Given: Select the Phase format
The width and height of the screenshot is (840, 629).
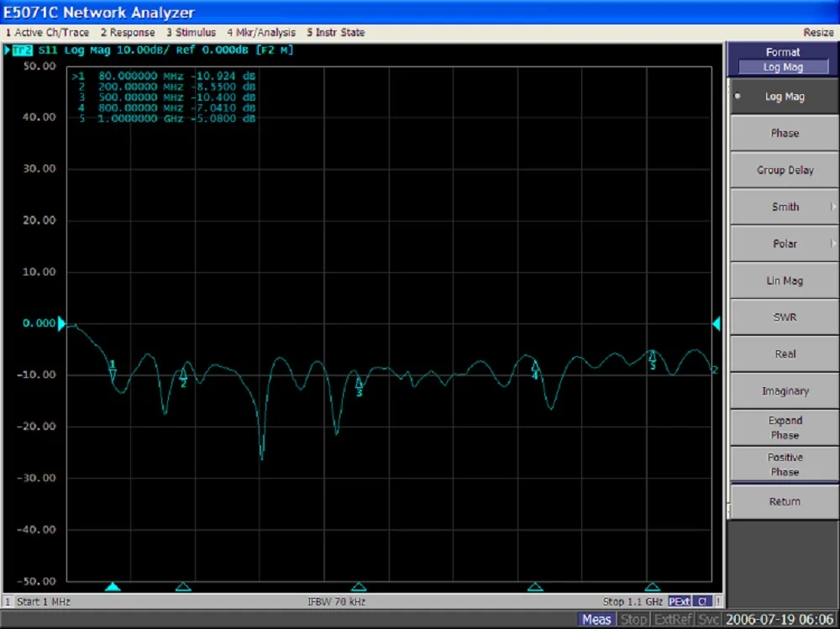Looking at the screenshot, I should point(785,133).
